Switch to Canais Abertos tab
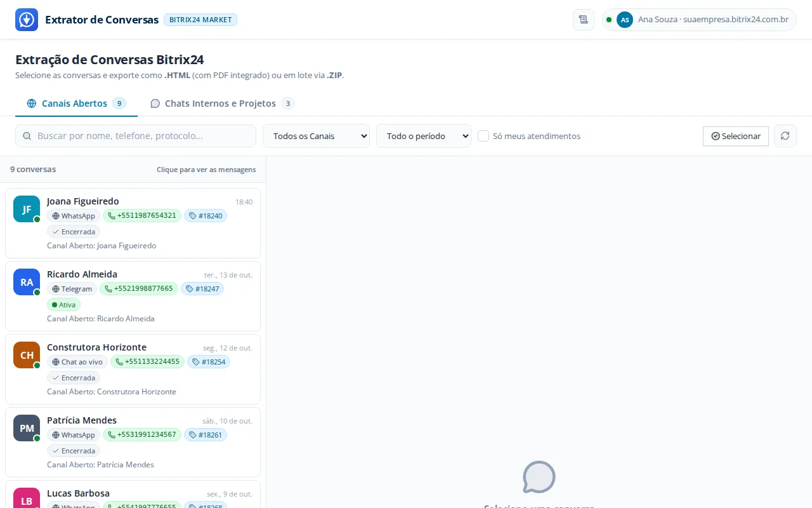 click(76, 104)
